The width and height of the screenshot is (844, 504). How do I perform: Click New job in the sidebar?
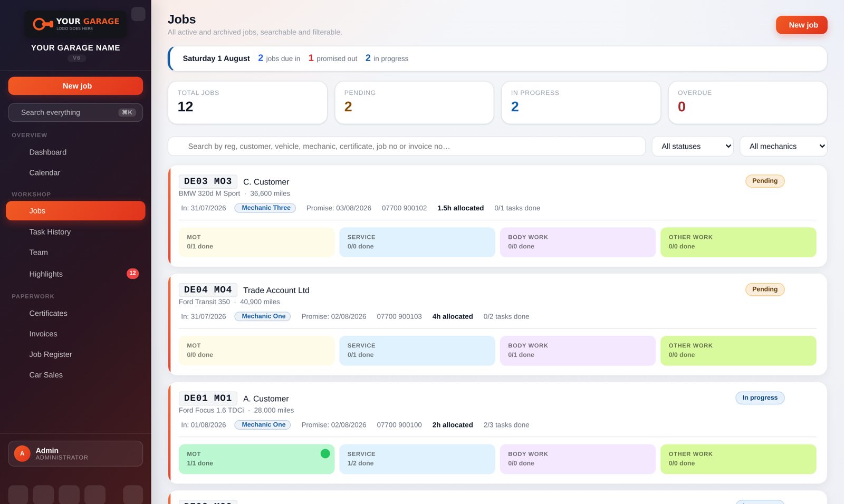coord(75,86)
